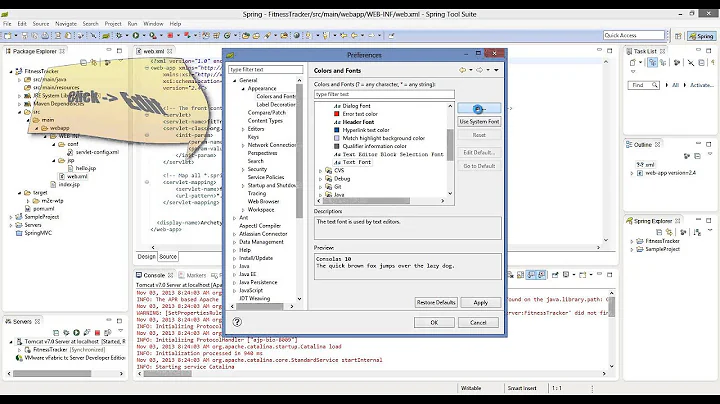Viewport: 720px width, 404px height.
Task: Click the Collapse All icon in Outline toolbar
Action: point(698,156)
